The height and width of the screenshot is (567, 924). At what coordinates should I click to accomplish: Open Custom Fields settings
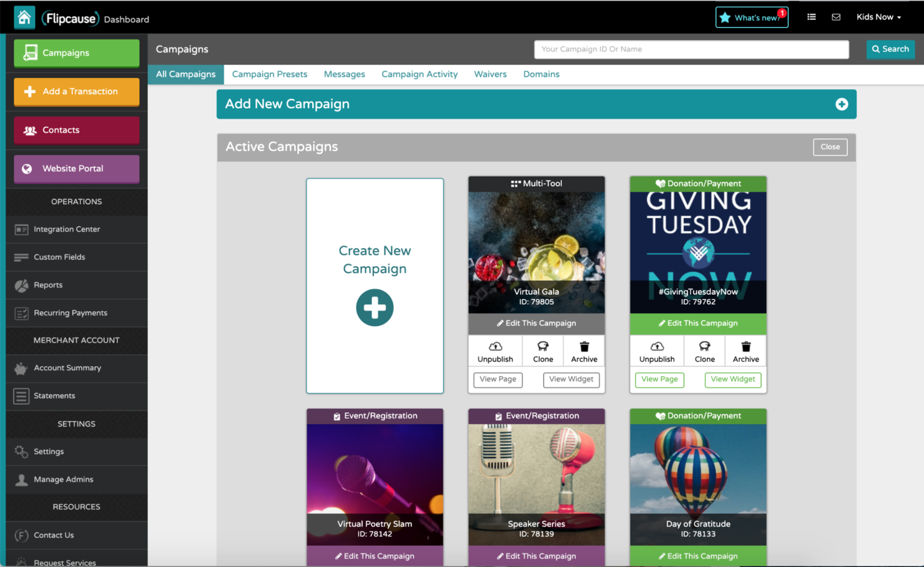tap(59, 257)
